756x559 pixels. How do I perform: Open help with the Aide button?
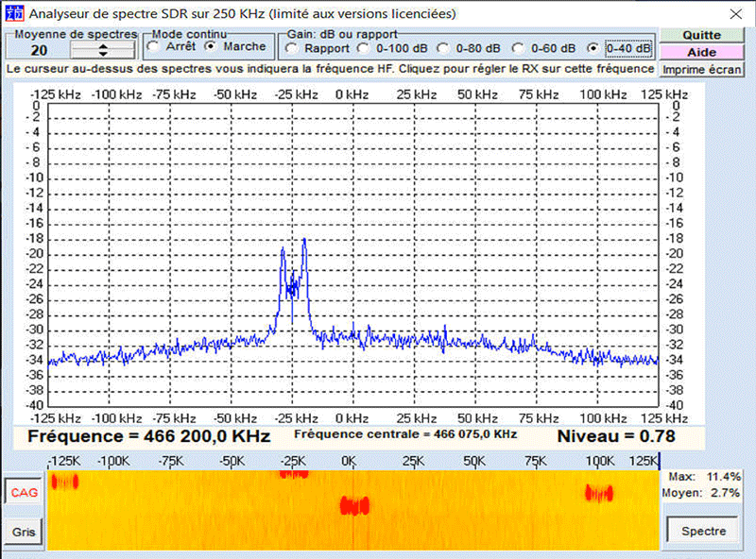pyautogui.click(x=701, y=52)
